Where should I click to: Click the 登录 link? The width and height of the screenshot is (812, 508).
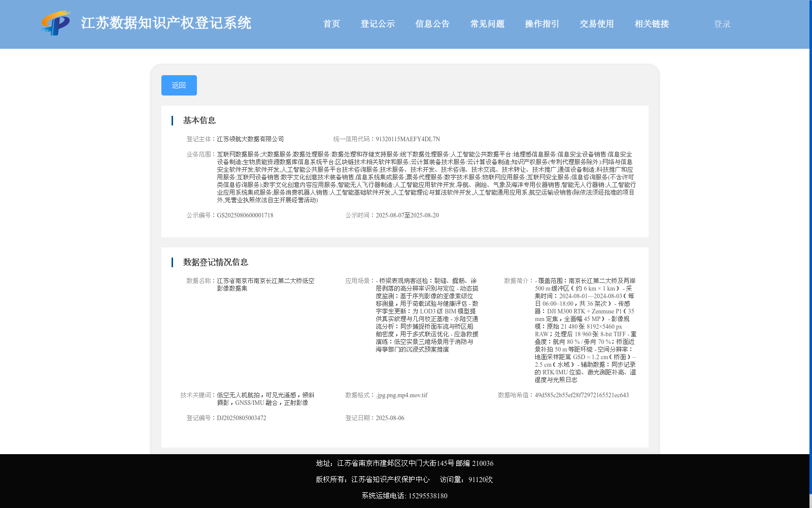pos(722,24)
